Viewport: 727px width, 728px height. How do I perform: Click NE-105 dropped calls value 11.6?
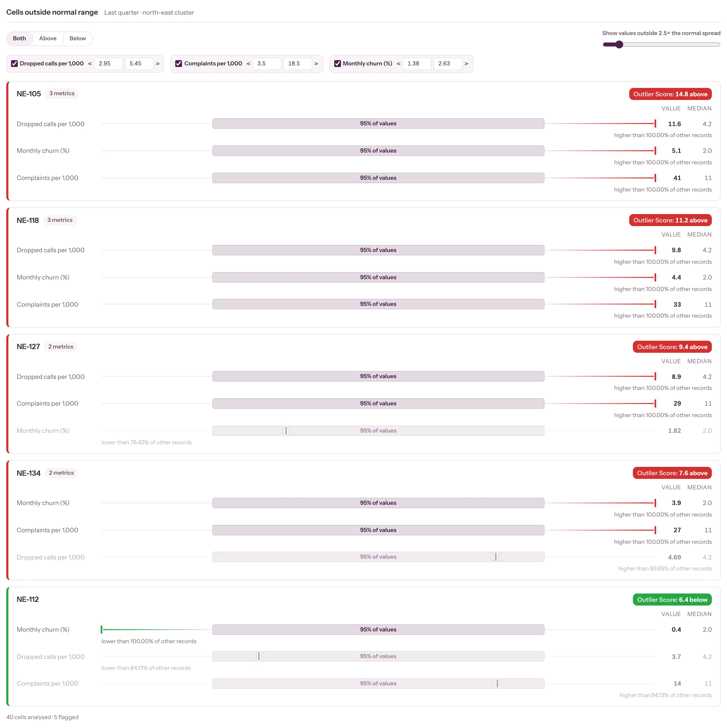[x=674, y=124]
